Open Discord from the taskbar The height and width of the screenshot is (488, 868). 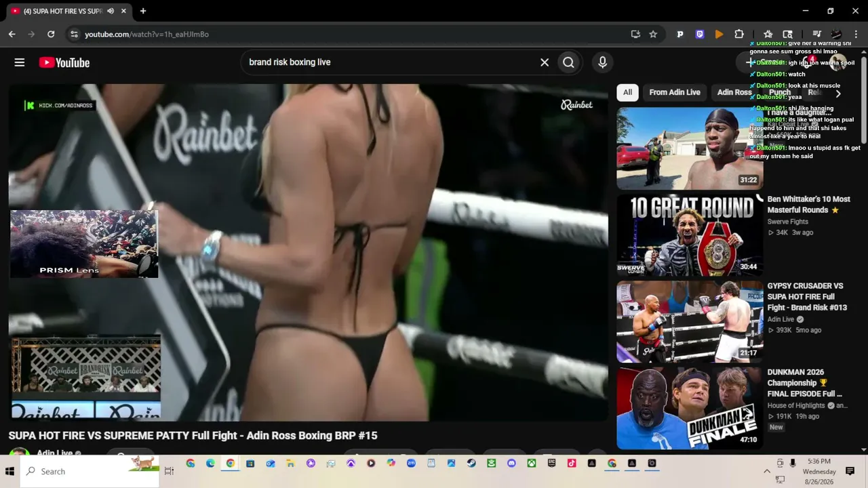pyautogui.click(x=511, y=464)
